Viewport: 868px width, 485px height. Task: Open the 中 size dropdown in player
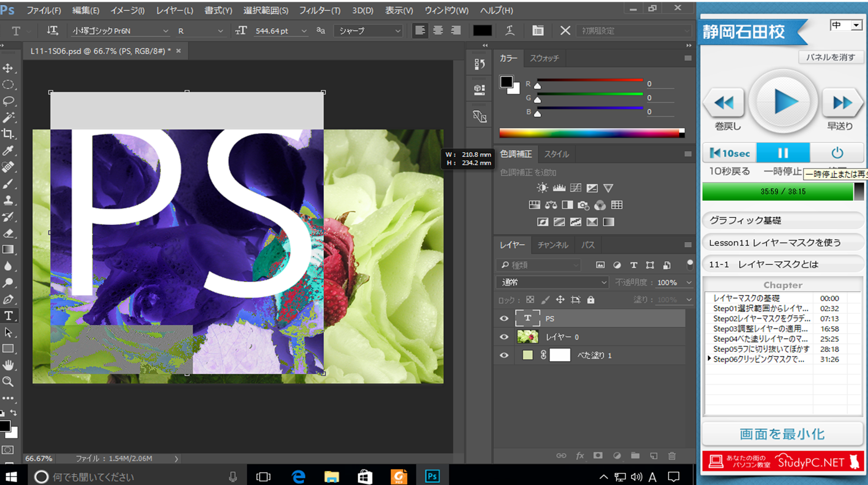(846, 25)
